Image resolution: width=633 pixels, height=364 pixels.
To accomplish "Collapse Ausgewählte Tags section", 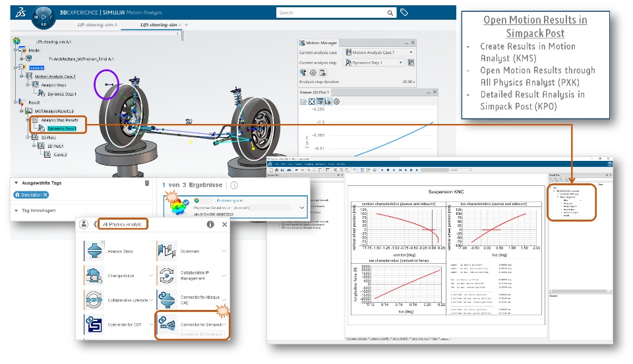I will tap(16, 183).
